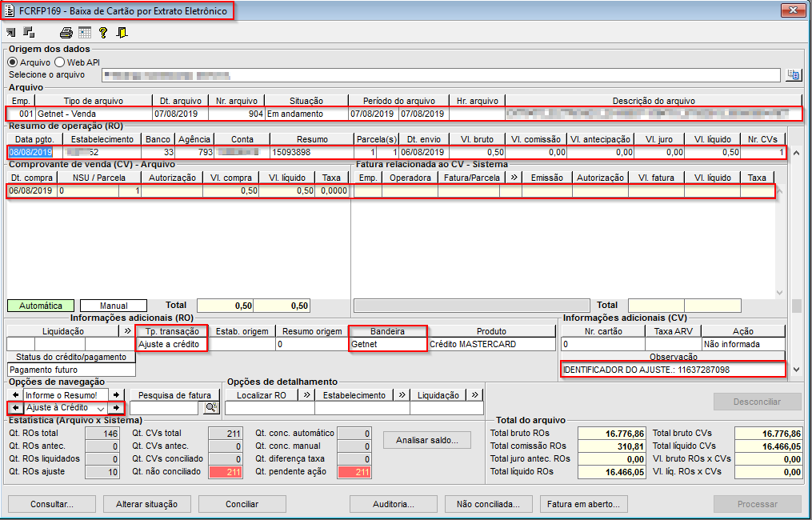
Task: Click the Analisar saldo... button
Action: click(x=427, y=440)
